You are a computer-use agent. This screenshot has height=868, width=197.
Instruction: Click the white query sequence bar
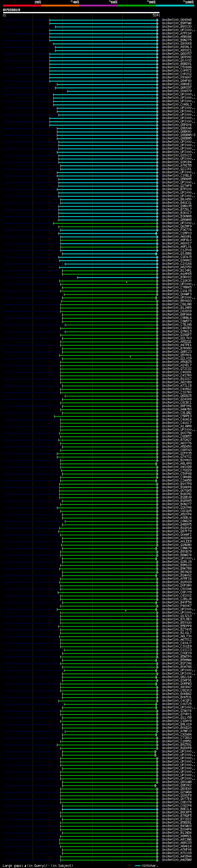pyautogui.click(x=81, y=13)
